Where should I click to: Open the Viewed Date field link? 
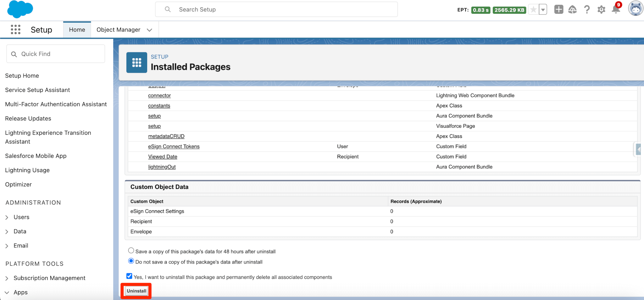163,157
